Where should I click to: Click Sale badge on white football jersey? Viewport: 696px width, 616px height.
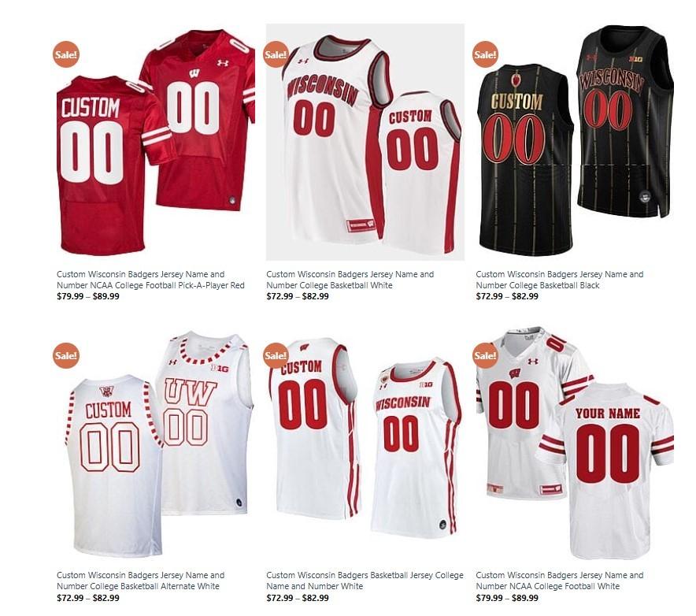point(485,355)
